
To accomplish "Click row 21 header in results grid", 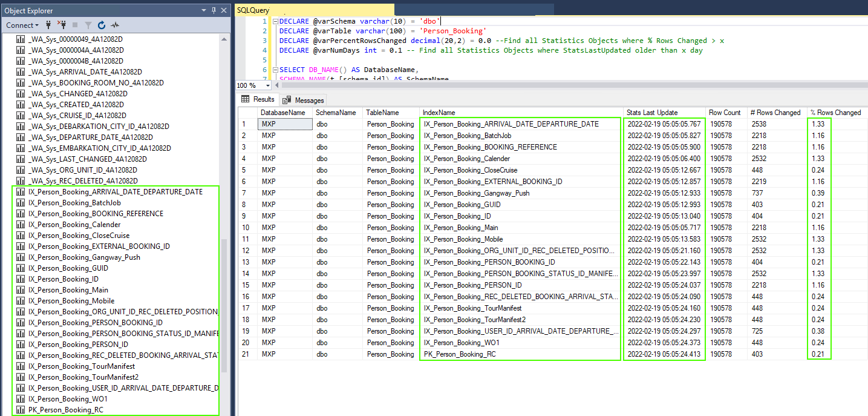I will click(247, 354).
